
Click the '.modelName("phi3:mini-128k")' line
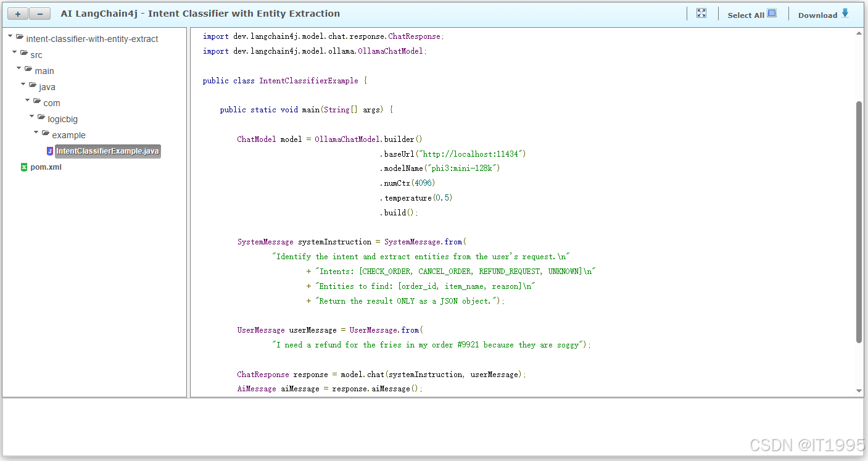tap(440, 168)
